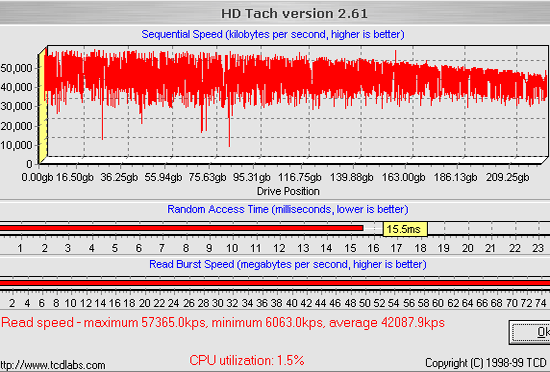Click the HD Tach version 2.61 title
Image resolution: width=550 pixels, height=372 pixels.
pos(294,14)
